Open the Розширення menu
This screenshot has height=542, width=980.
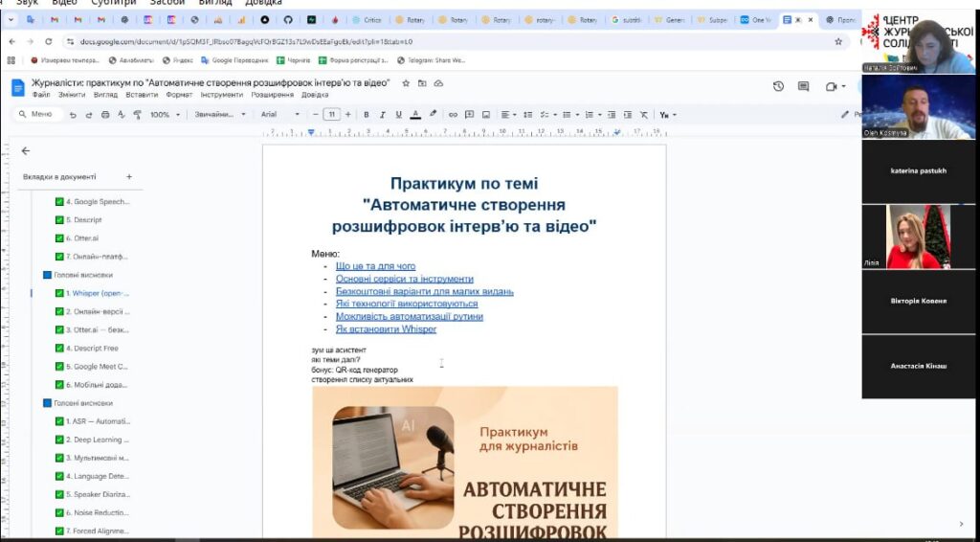[273, 95]
